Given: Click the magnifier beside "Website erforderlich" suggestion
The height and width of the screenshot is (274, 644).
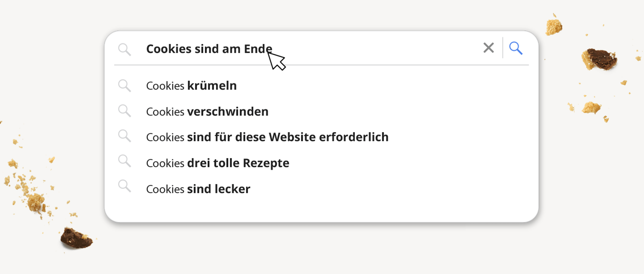Looking at the screenshot, I should pyautogui.click(x=125, y=136).
